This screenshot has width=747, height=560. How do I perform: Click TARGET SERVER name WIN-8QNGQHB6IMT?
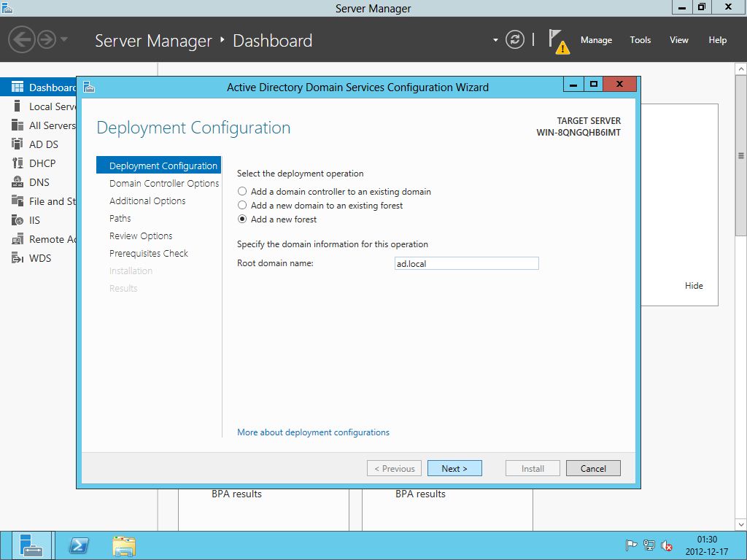[578, 133]
